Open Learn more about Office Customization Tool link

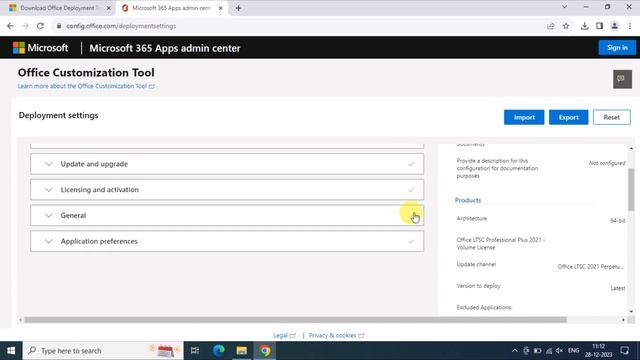coord(86,86)
